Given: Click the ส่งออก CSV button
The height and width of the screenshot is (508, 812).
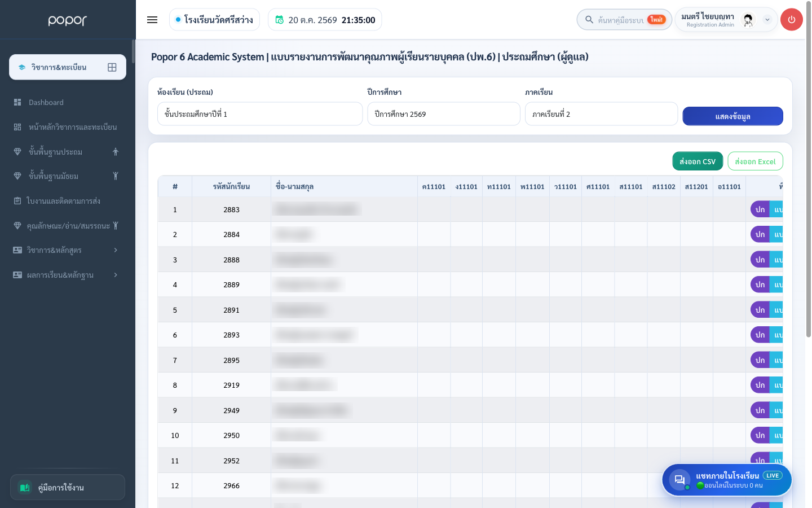Looking at the screenshot, I should point(698,161).
